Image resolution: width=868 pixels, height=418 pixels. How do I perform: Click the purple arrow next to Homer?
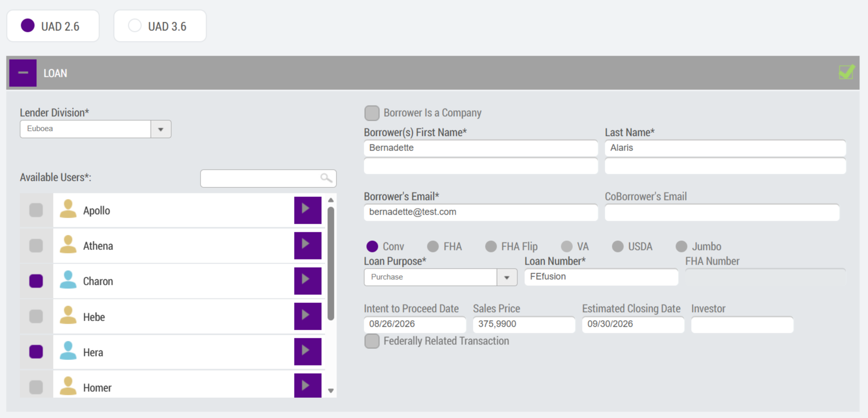(x=308, y=386)
